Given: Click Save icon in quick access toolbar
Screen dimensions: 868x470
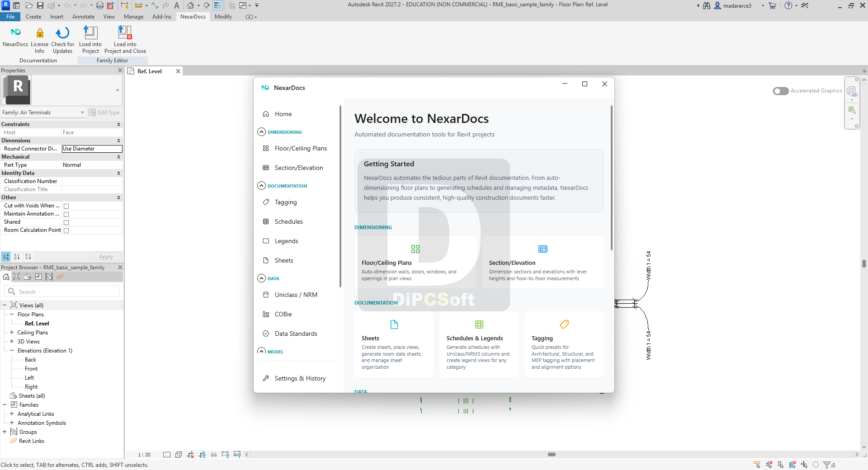Looking at the screenshot, I should pyautogui.click(x=40, y=5).
